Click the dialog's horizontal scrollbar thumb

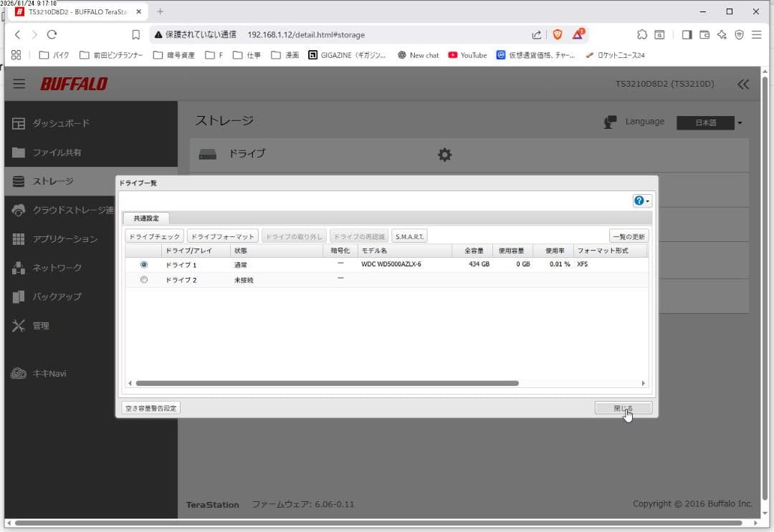(328, 383)
